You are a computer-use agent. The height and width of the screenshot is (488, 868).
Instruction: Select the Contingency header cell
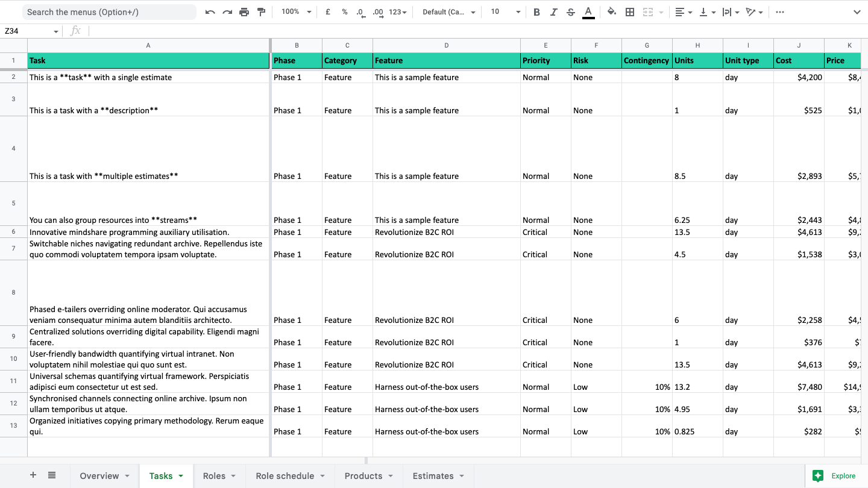[647, 60]
